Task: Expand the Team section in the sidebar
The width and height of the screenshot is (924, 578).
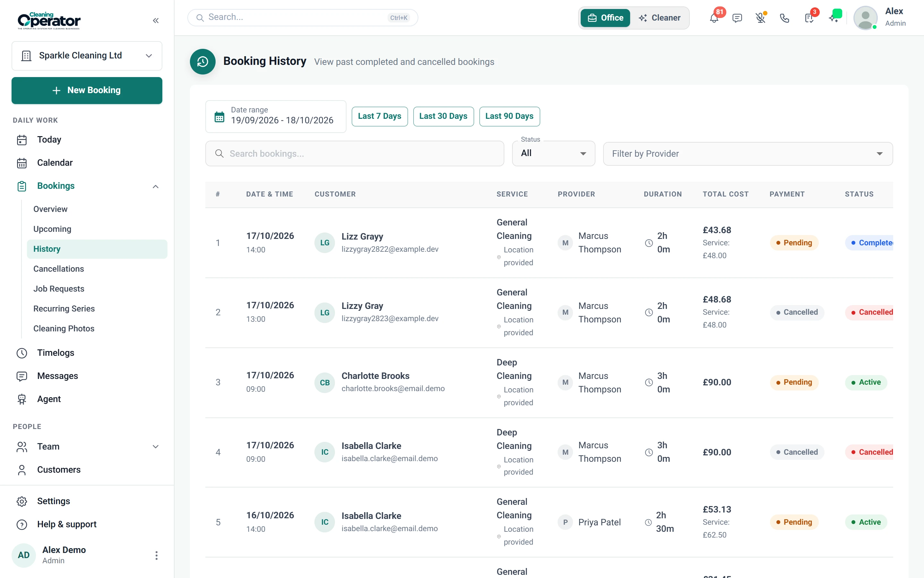Action: [x=155, y=446]
